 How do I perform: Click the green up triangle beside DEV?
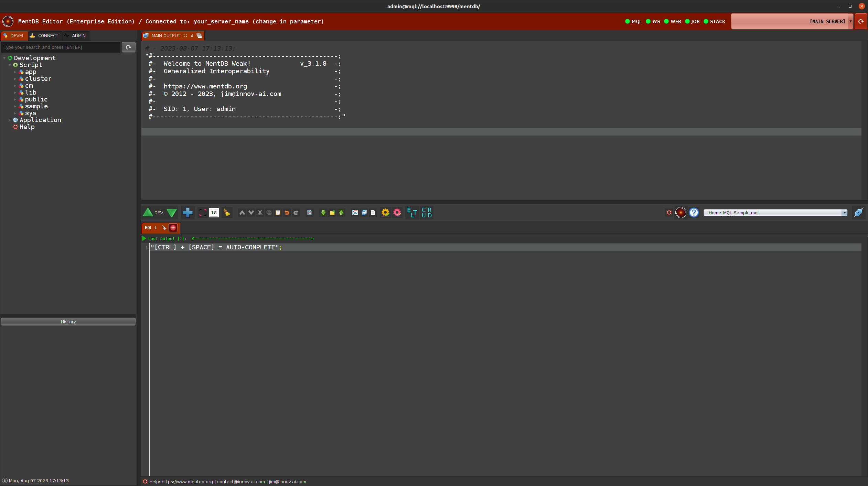tap(148, 213)
